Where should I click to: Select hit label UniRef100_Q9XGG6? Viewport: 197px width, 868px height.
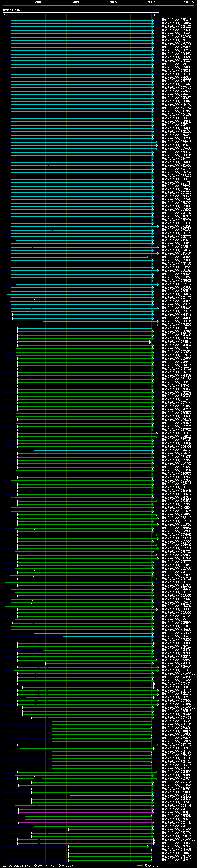177,91
